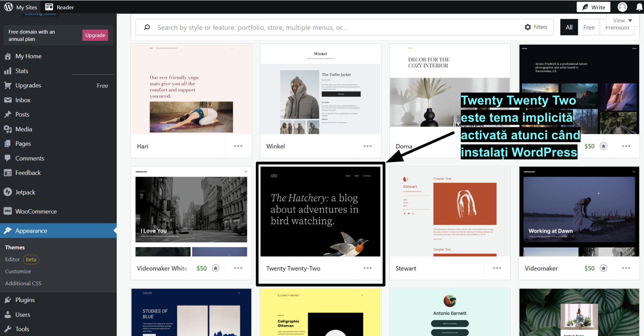
Task: Open Winkel theme options menu
Action: coord(368,146)
